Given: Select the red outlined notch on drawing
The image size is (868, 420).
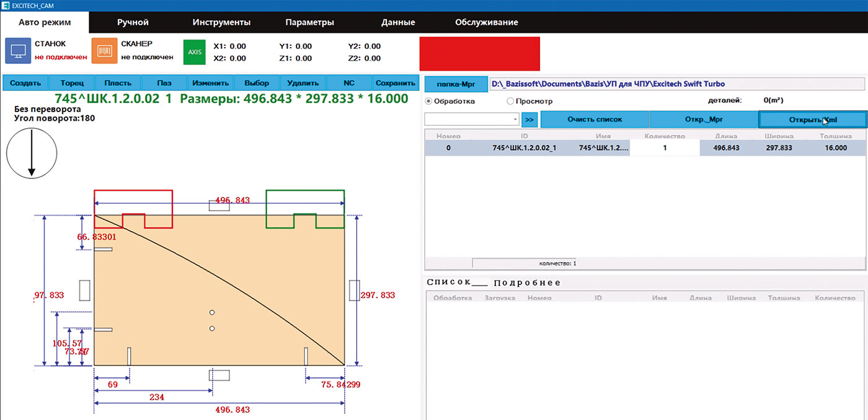Looking at the screenshot, I should 133,209.
